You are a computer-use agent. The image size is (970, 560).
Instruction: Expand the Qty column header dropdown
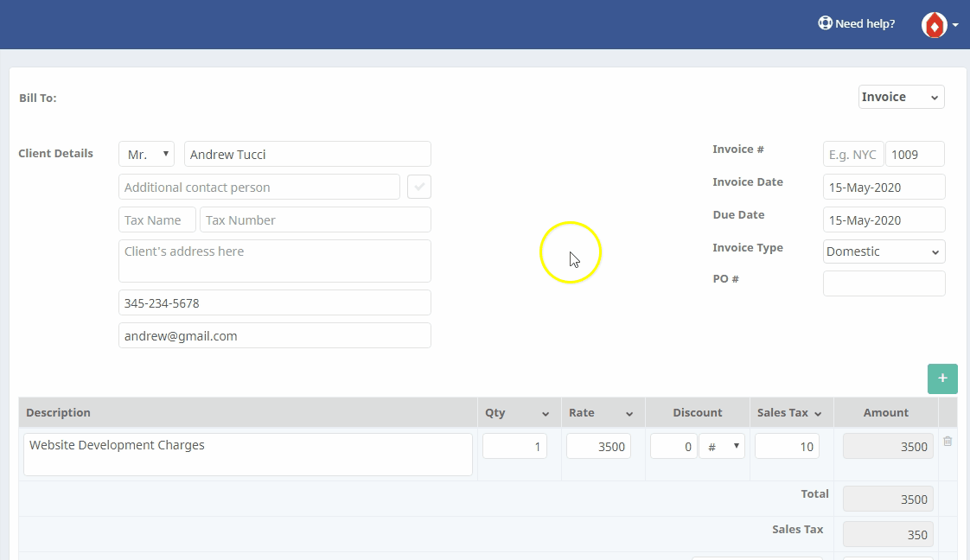pos(545,413)
